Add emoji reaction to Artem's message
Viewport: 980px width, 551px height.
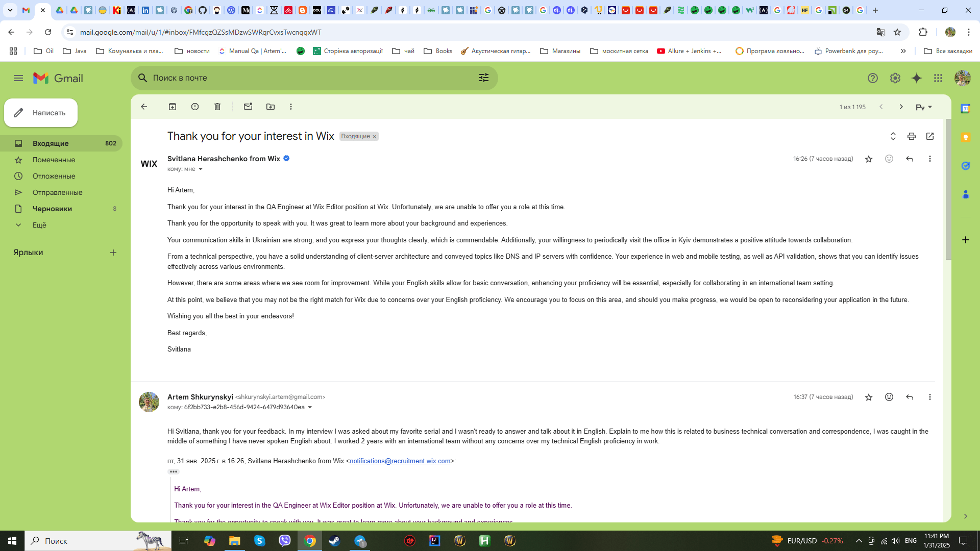[889, 397]
